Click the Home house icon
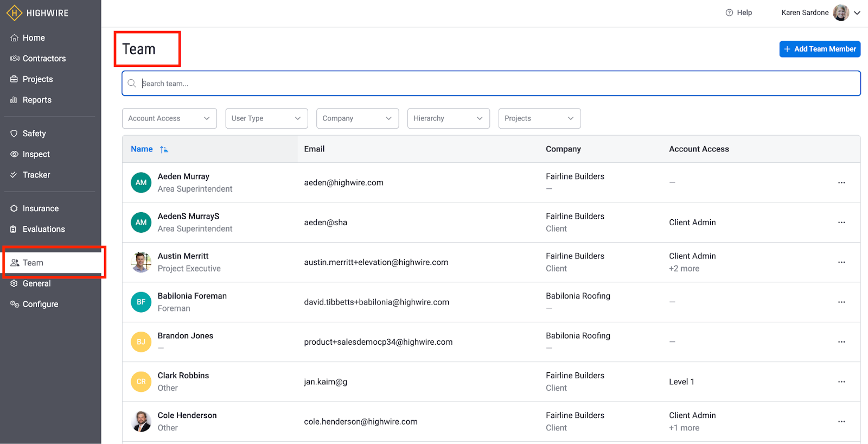Image resolution: width=868 pixels, height=444 pixels. [14, 38]
